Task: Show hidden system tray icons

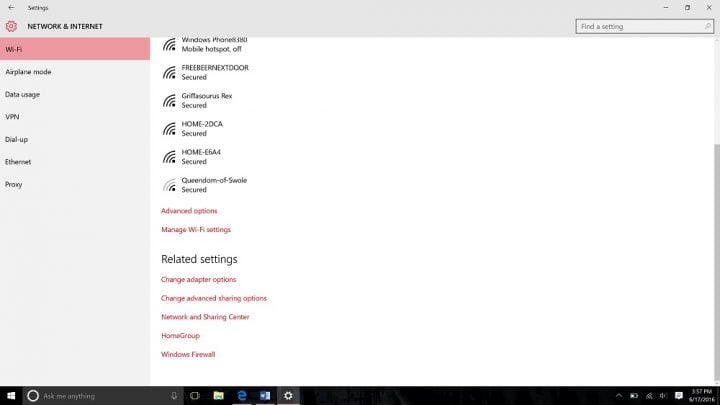Action: click(619, 396)
